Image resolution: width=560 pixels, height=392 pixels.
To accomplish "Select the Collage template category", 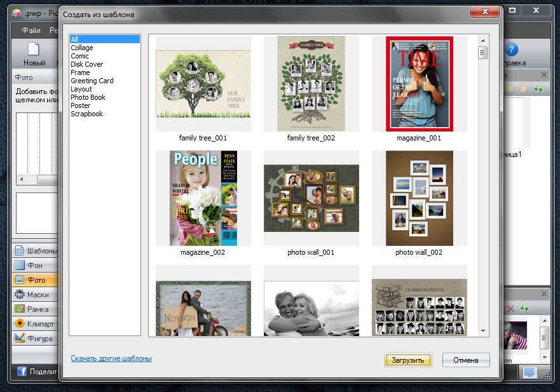I will pyautogui.click(x=82, y=48).
